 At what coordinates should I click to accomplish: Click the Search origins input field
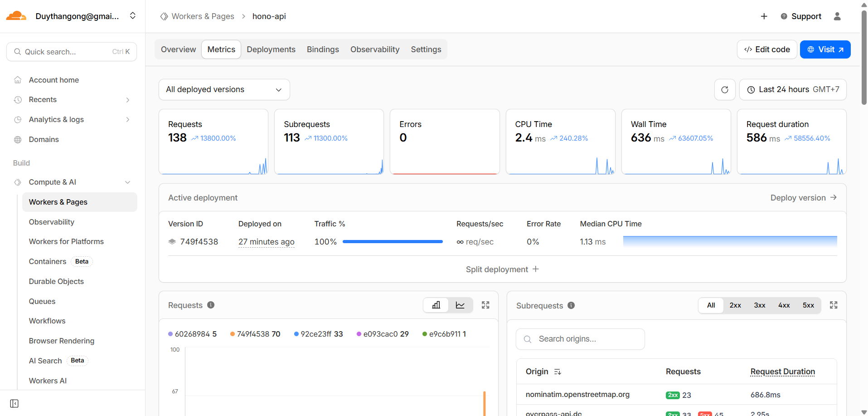(580, 339)
